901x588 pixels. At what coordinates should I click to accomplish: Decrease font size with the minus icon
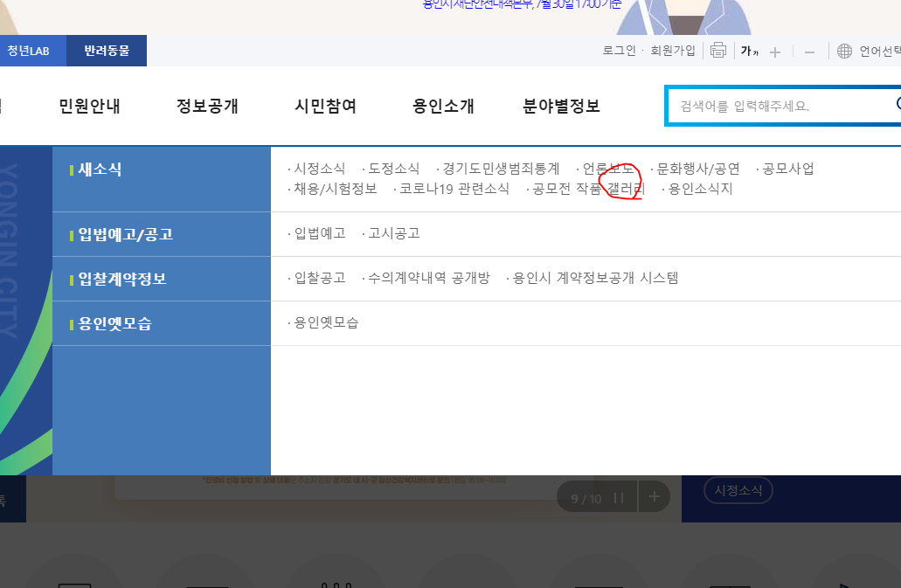809,52
